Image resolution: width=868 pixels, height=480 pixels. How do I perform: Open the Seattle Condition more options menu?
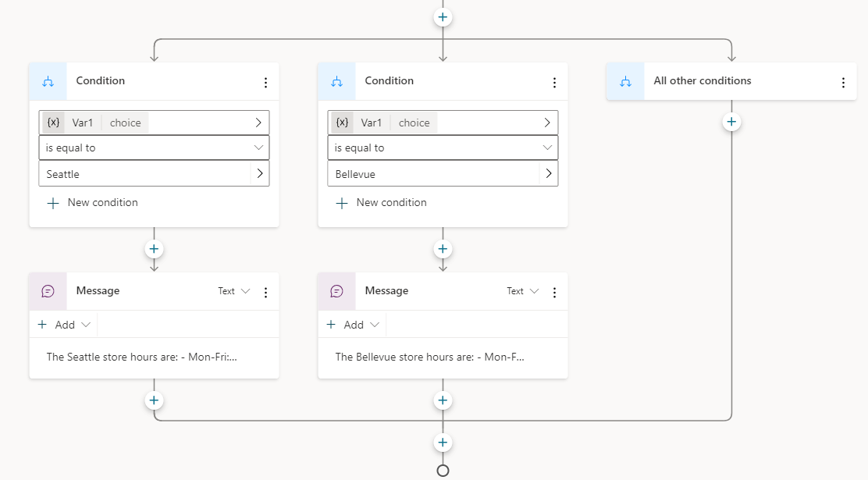click(x=265, y=83)
